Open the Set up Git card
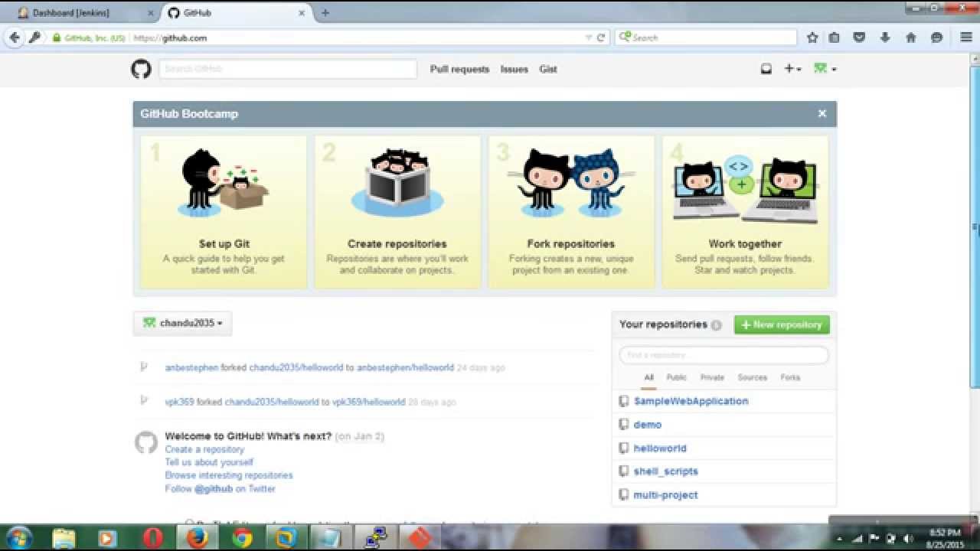Image resolution: width=980 pixels, height=551 pixels. [224, 212]
